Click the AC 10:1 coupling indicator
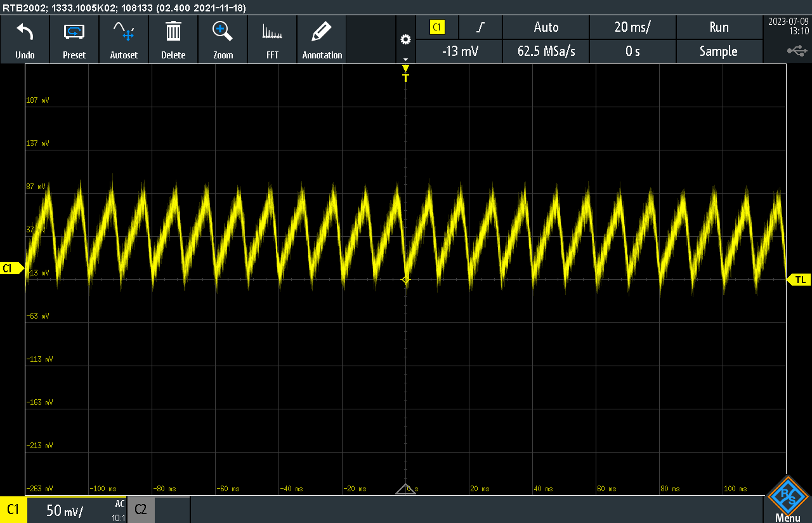 [119, 510]
